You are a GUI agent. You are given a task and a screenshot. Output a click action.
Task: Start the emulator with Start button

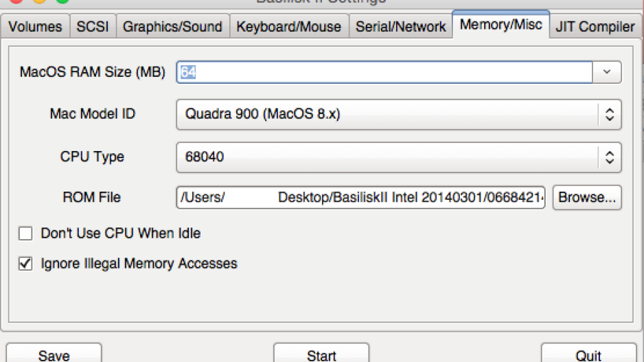click(321, 354)
